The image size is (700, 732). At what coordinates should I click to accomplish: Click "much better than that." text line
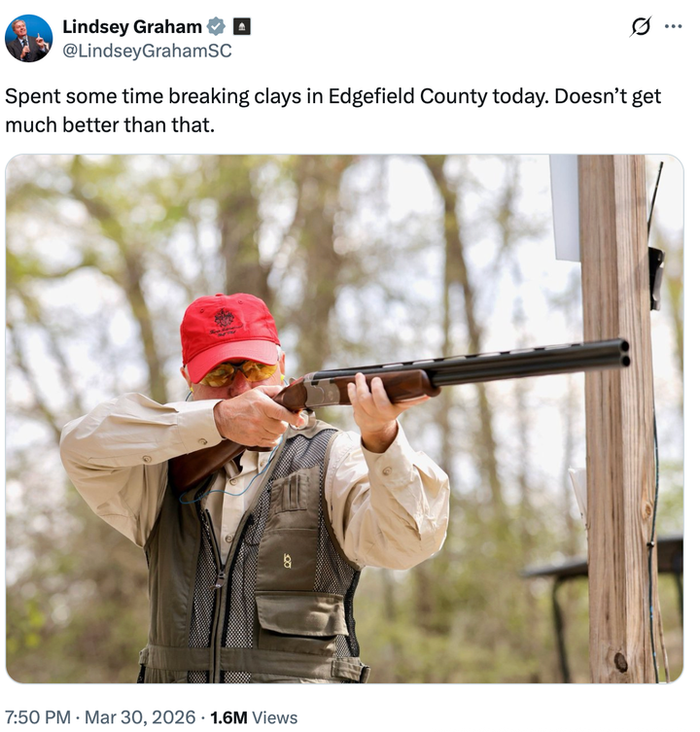(x=109, y=124)
